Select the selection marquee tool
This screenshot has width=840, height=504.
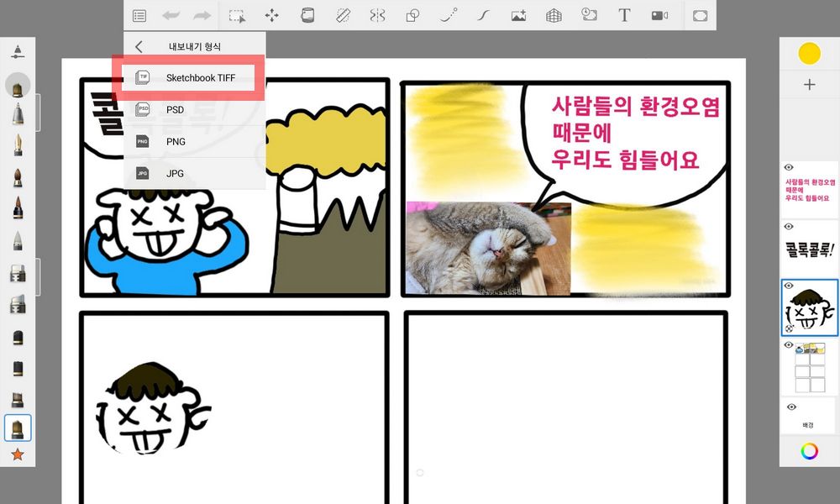237,15
